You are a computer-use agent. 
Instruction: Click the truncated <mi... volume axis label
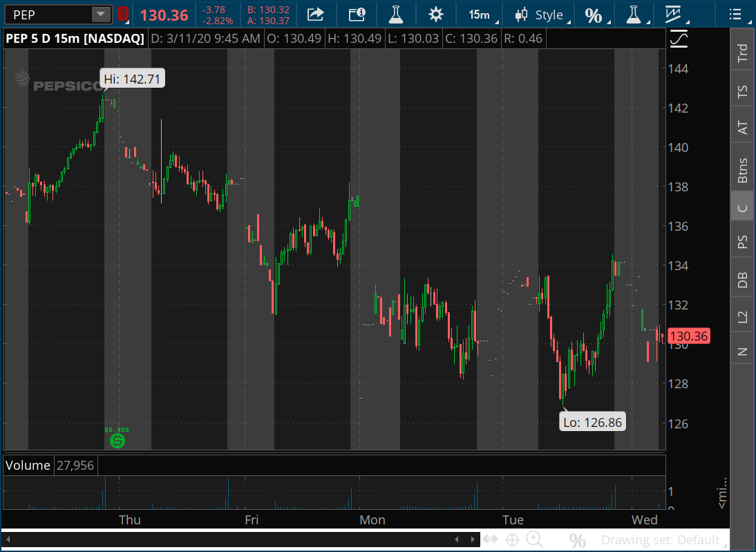pyautogui.click(x=722, y=493)
